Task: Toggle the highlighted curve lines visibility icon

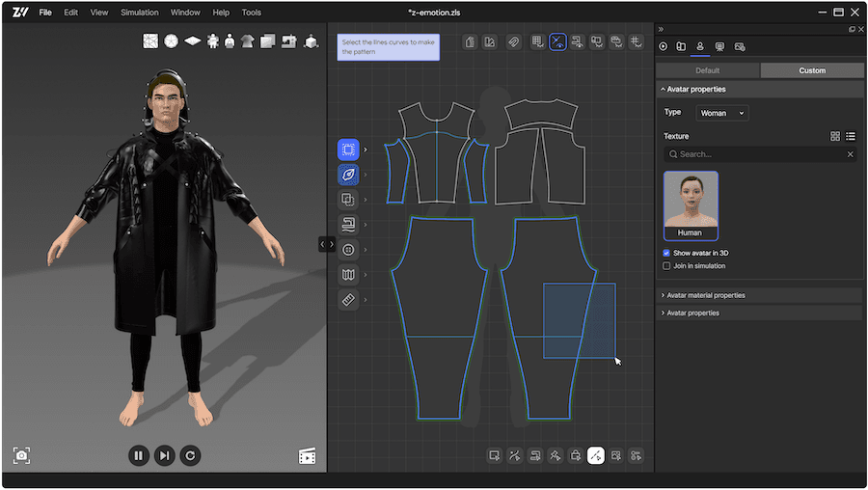Action: [557, 41]
